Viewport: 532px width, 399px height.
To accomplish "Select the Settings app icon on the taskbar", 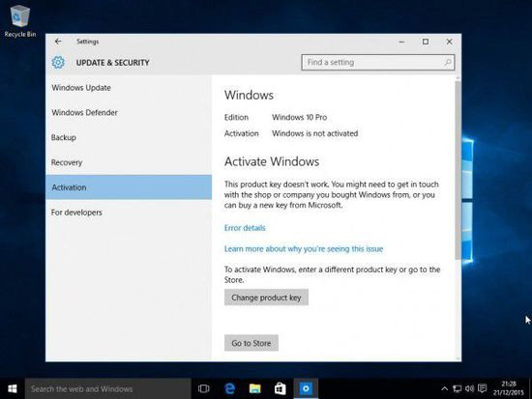I will click(x=306, y=388).
